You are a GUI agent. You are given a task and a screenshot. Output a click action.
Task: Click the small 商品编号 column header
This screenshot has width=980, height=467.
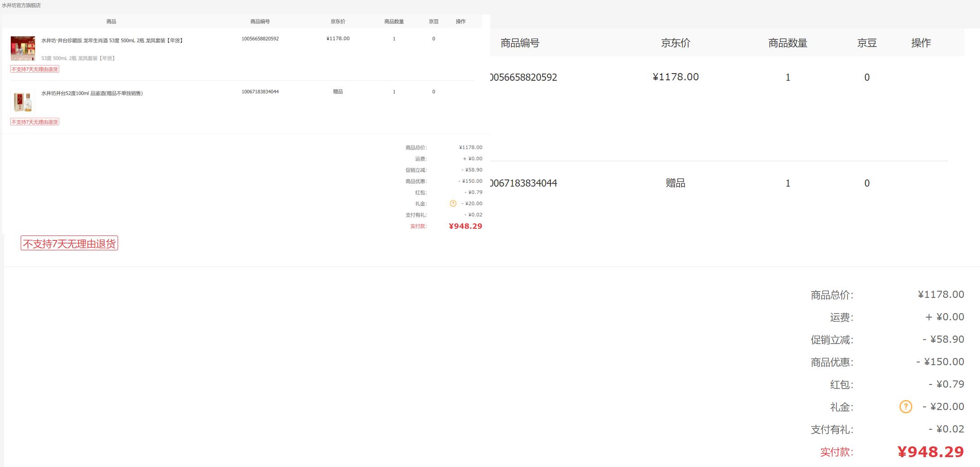[260, 22]
